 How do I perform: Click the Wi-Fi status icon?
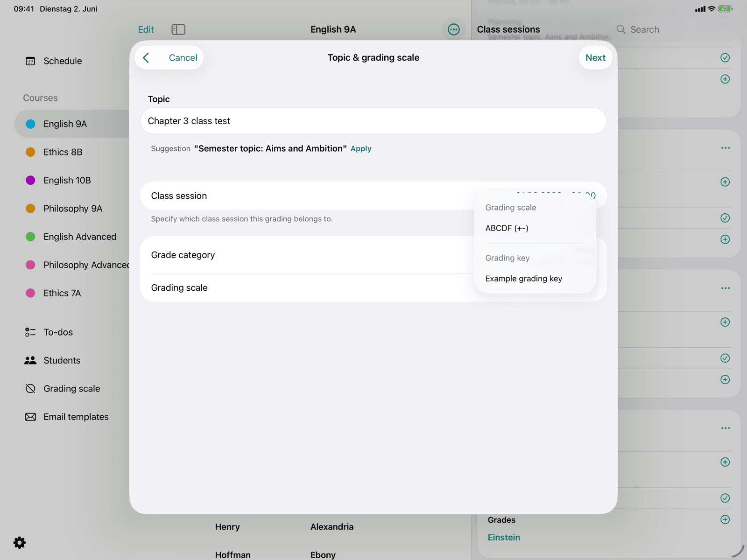(712, 9)
